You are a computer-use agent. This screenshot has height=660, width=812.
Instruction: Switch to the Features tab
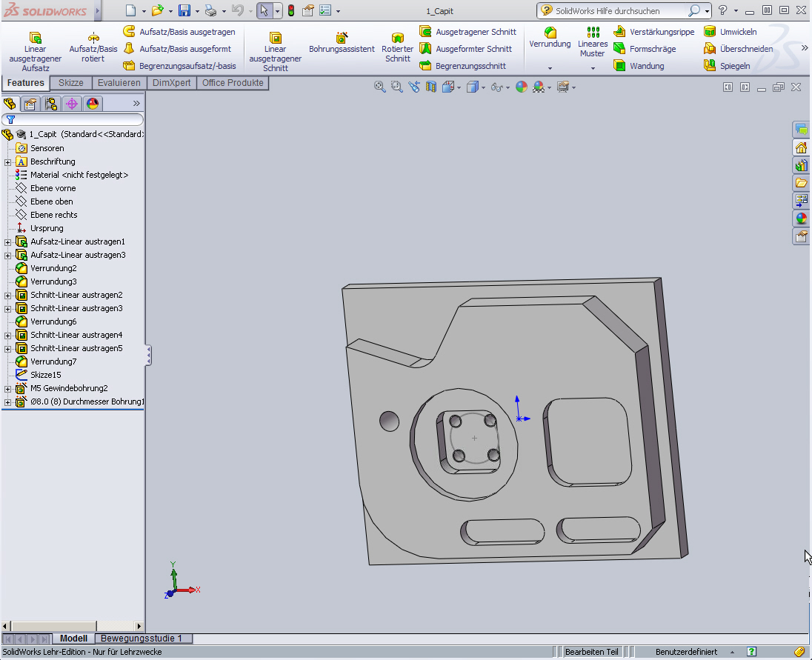(25, 83)
